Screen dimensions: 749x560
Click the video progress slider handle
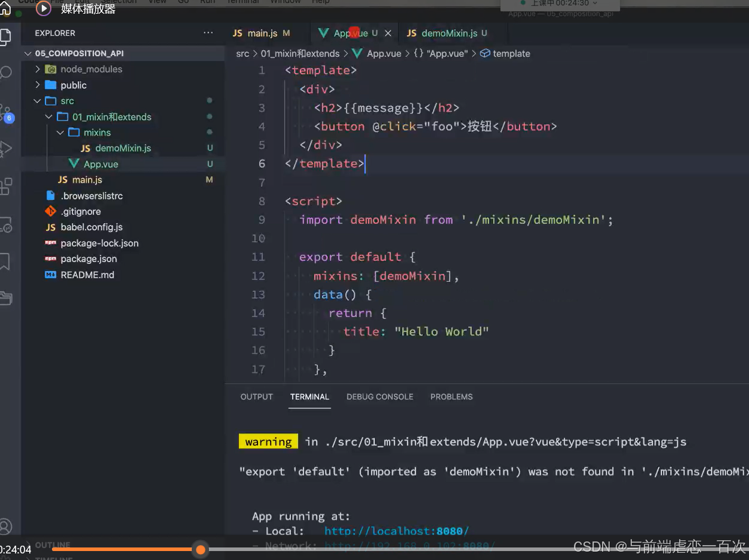(201, 549)
